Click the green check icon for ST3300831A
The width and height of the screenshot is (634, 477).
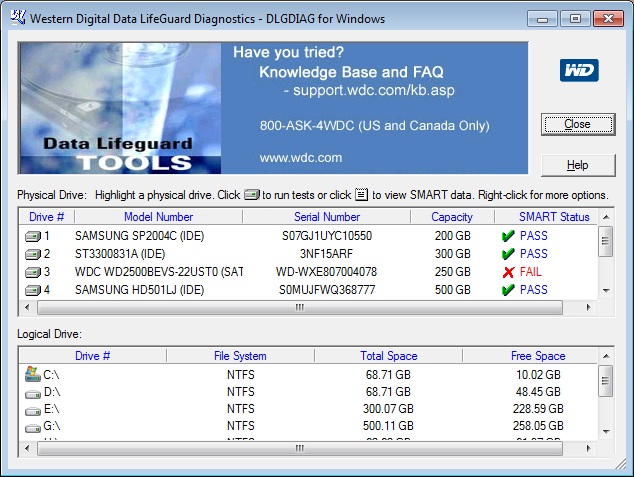coord(508,254)
